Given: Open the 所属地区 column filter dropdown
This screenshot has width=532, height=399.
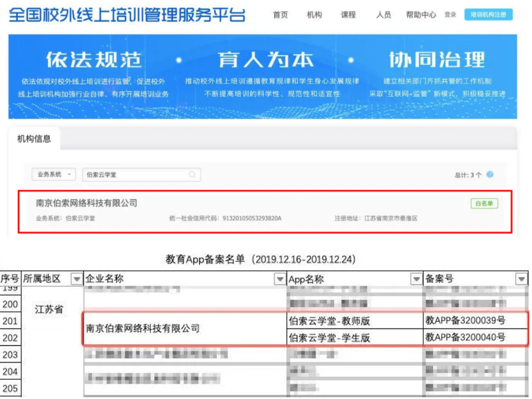Looking at the screenshot, I should [77, 279].
